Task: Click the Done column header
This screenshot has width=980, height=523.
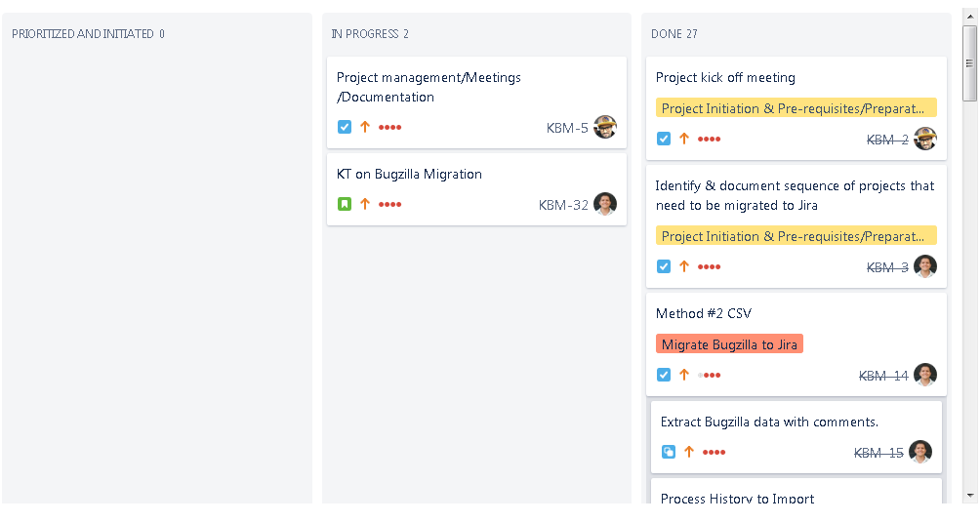Action: coord(674,34)
